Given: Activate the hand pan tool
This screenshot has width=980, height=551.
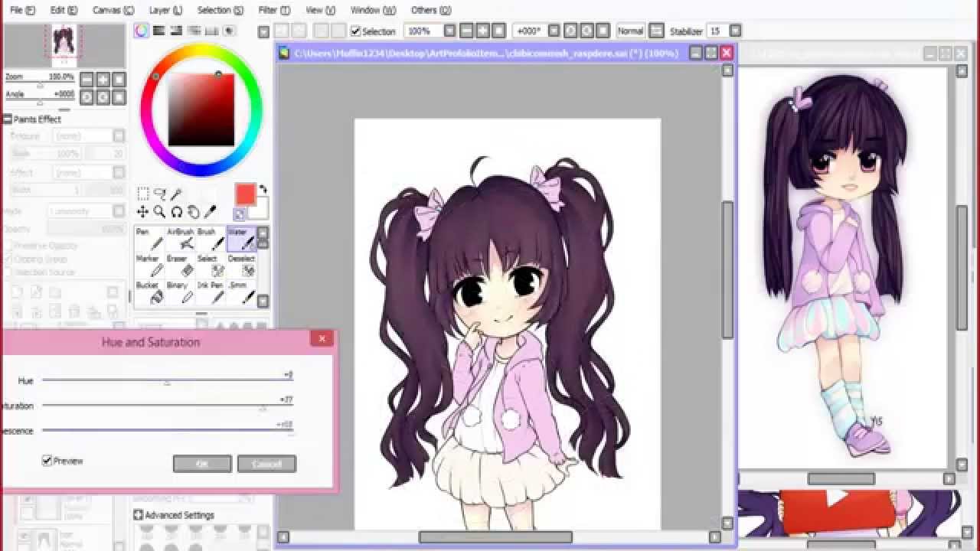Looking at the screenshot, I should (x=193, y=211).
